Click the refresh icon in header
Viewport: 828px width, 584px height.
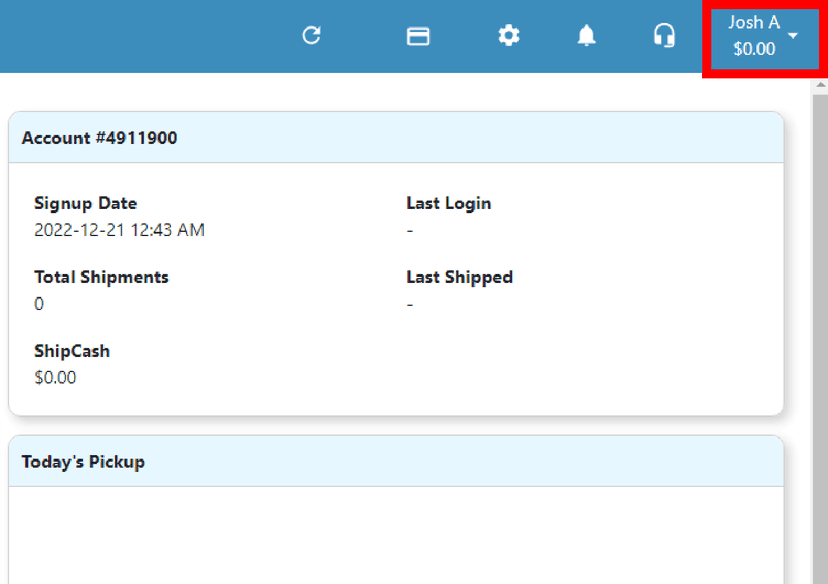312,36
